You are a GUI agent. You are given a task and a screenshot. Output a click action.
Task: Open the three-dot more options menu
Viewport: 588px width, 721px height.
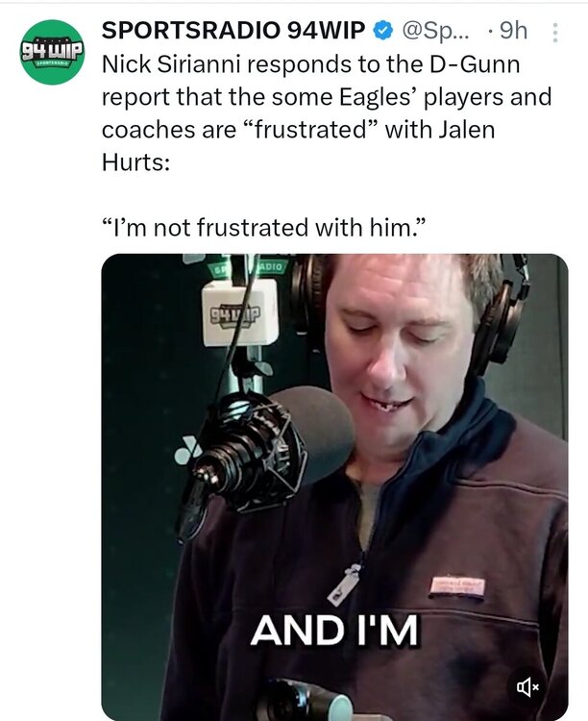pyautogui.click(x=555, y=33)
